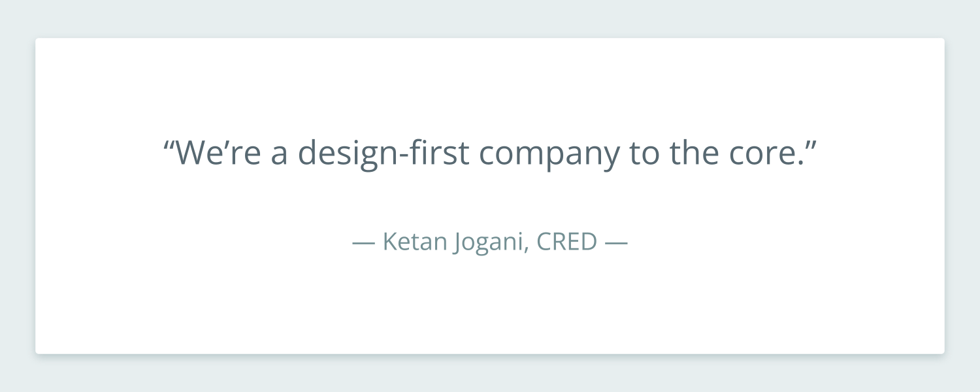The height and width of the screenshot is (392, 980).
Task: Click the gray page background below the card
Action: tap(490, 374)
